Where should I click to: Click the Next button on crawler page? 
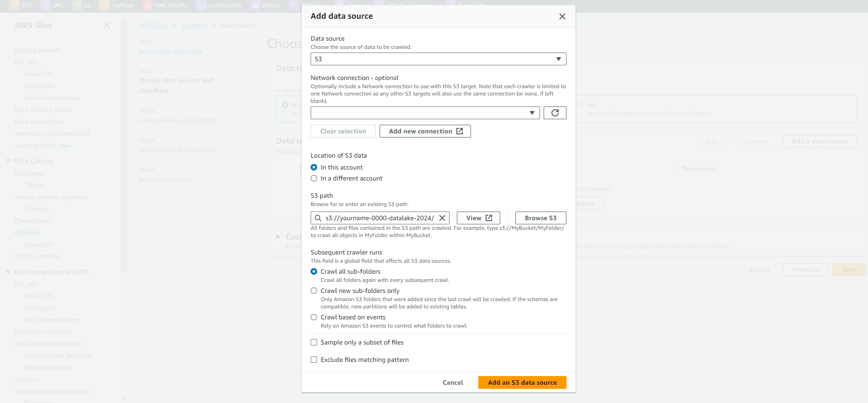tap(849, 270)
